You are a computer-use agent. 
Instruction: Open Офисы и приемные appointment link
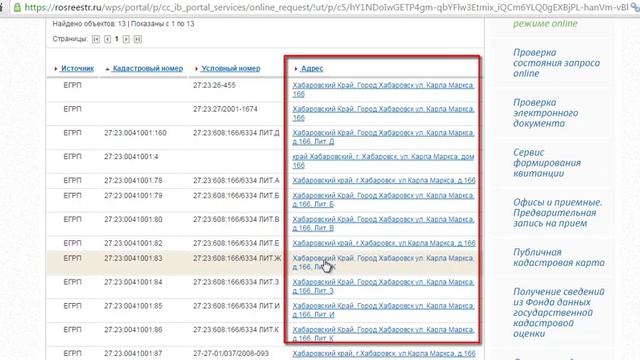point(557,213)
